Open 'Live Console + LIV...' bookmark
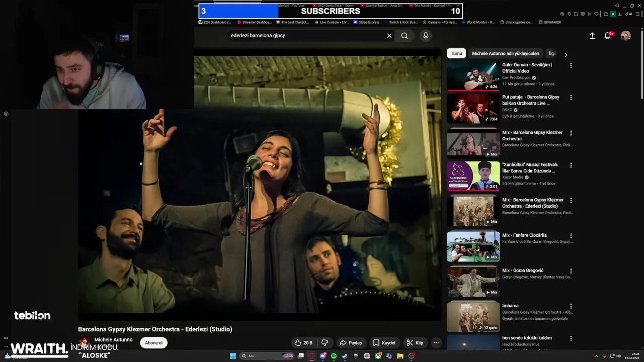This screenshot has width=644, height=362. pyautogui.click(x=332, y=22)
